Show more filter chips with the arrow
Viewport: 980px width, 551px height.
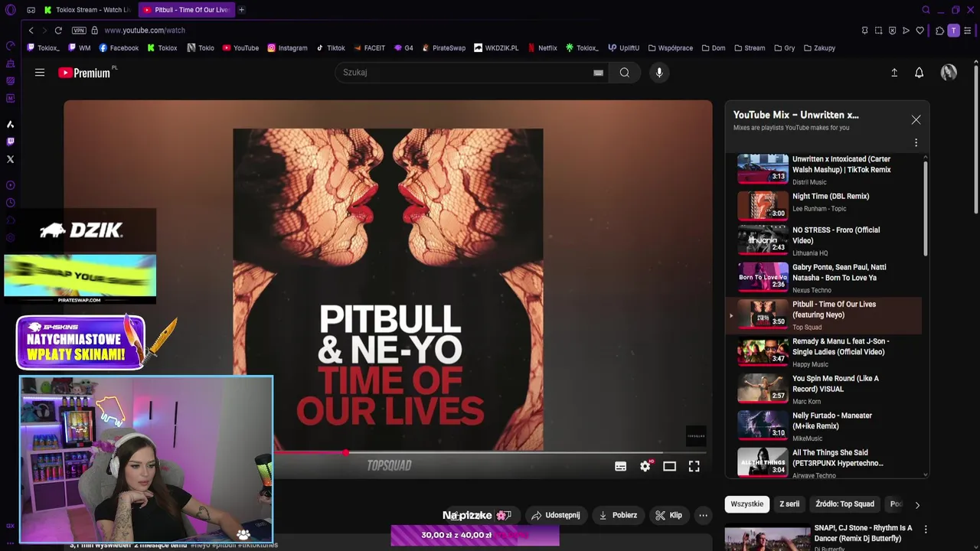click(x=917, y=505)
